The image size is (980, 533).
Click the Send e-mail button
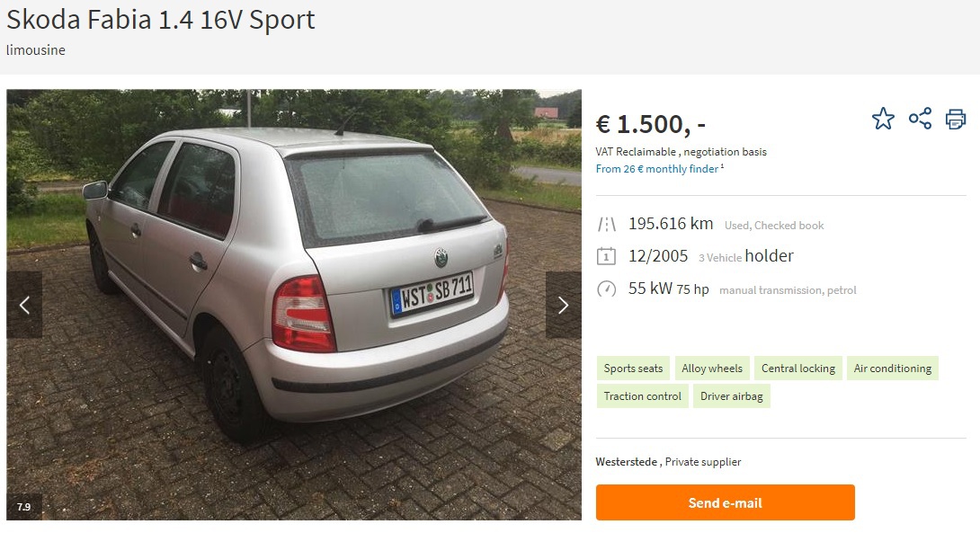[x=725, y=502]
